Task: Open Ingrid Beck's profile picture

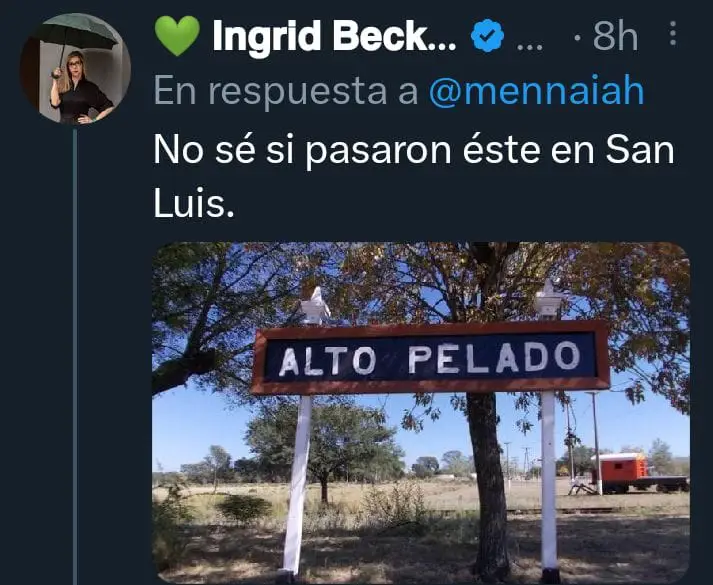Action: (75, 69)
